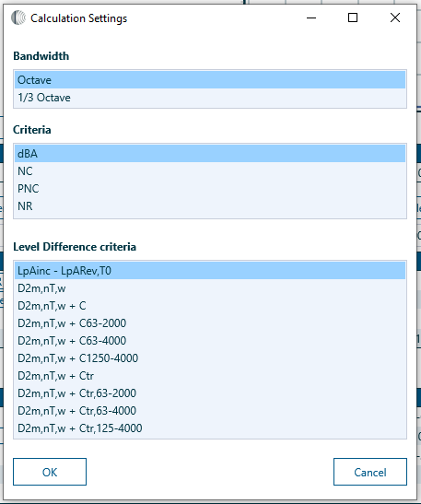Image resolution: width=421 pixels, height=504 pixels.
Task: Select D2m,nT,w + C1250-4000 criterion
Action: (x=210, y=358)
